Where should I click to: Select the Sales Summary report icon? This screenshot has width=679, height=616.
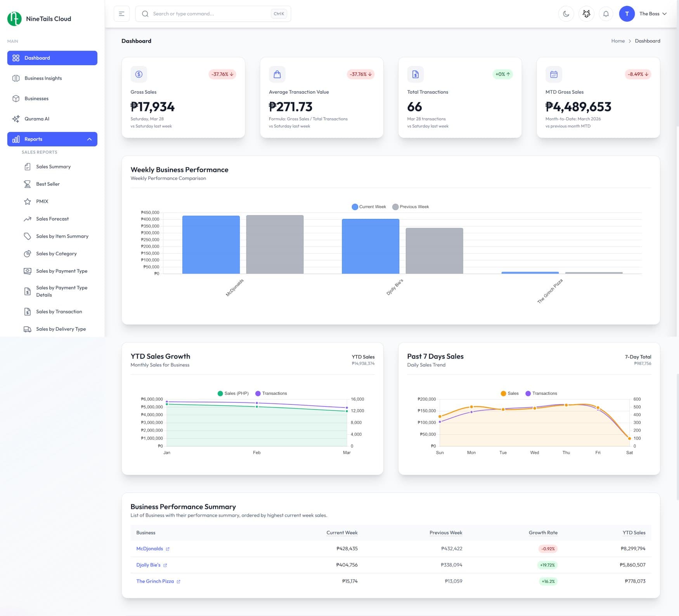tap(27, 166)
